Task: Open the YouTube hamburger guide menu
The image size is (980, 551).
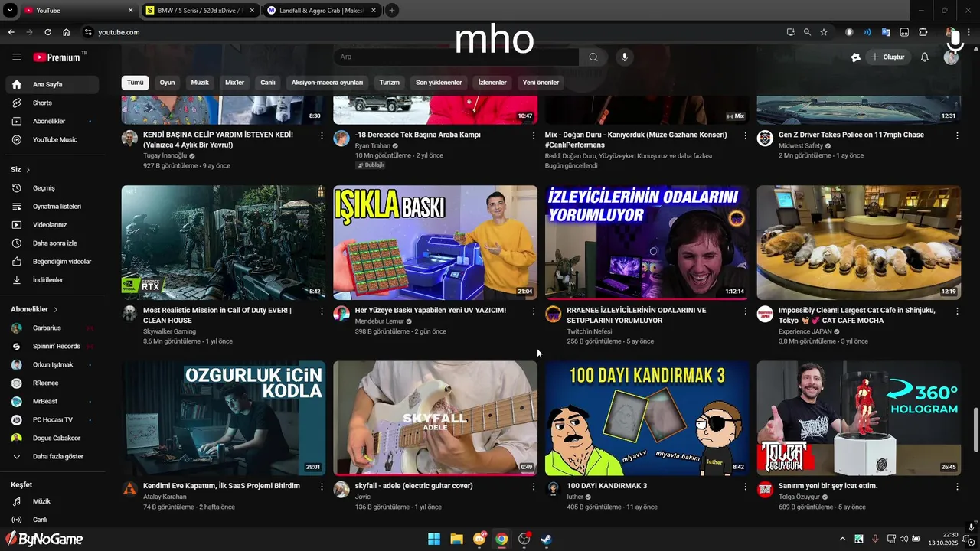Action: [16, 57]
